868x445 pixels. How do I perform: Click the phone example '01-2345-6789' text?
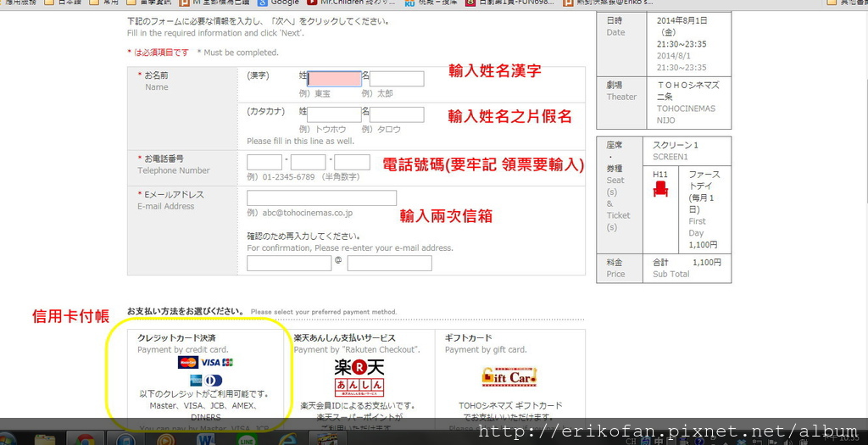[288, 177]
